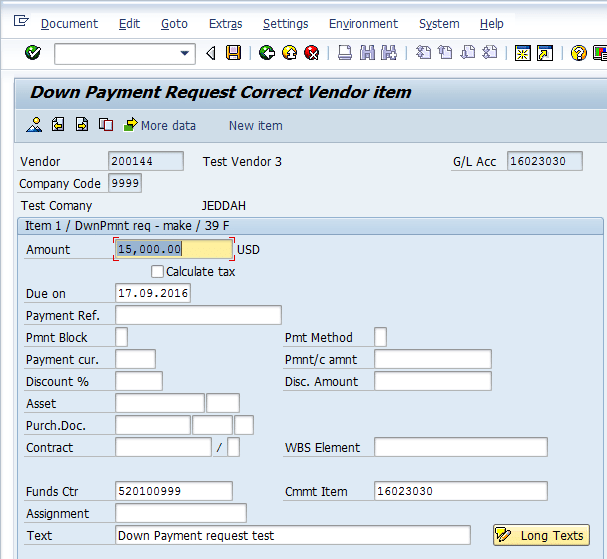Click the Find binoculars icon
The height and width of the screenshot is (559, 607).
[367, 53]
